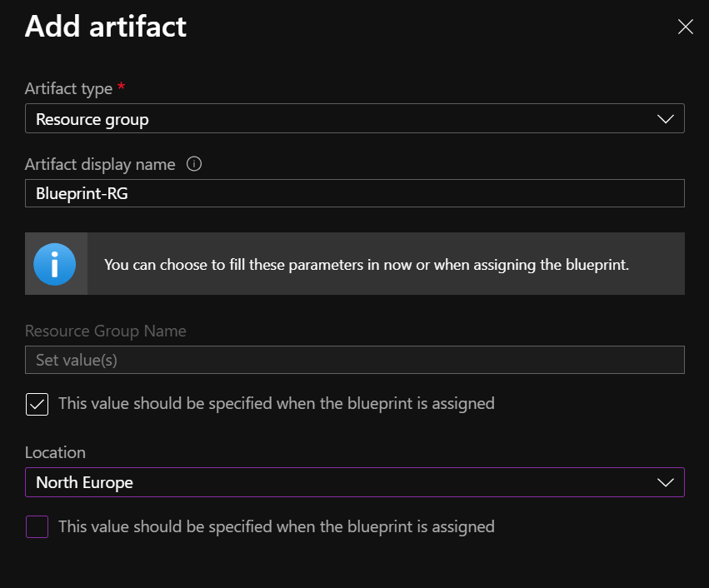Screen dimensions: 709x588
Task: Uncheck the Resource Group Name assignment checkbox
Action: [x=37, y=404]
